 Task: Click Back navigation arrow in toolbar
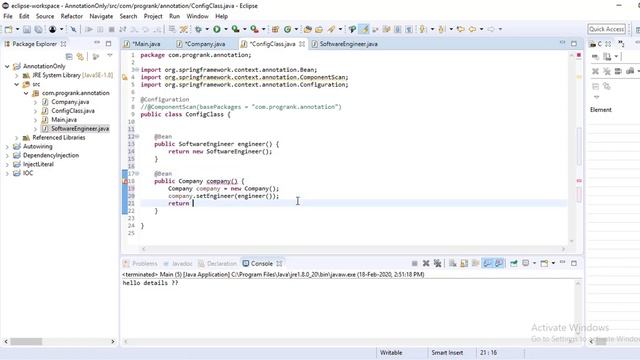click(472, 29)
